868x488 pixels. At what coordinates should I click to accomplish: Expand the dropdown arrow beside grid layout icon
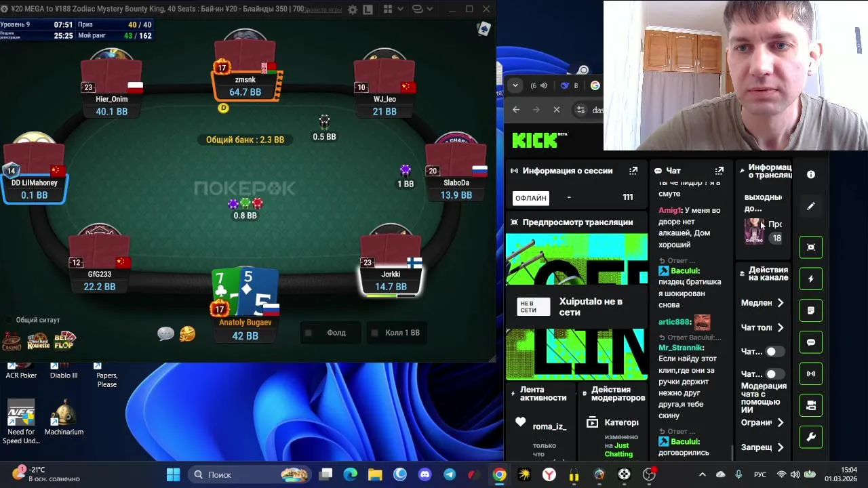(401, 9)
